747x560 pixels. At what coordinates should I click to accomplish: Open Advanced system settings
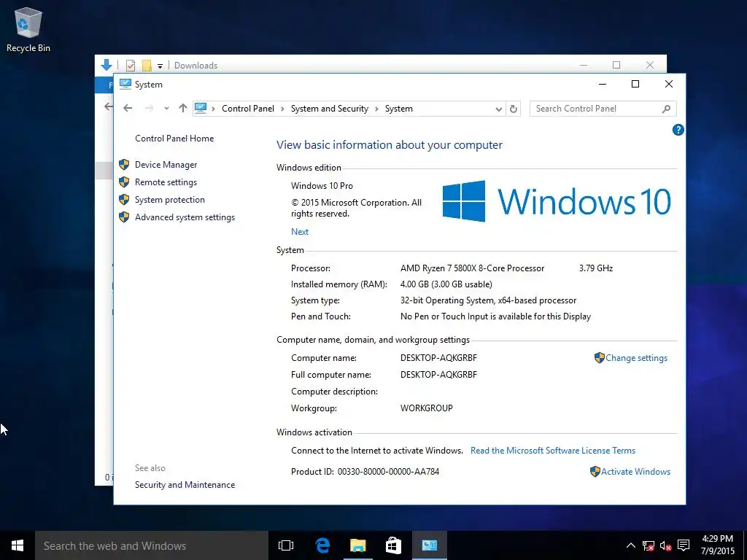pyautogui.click(x=185, y=217)
